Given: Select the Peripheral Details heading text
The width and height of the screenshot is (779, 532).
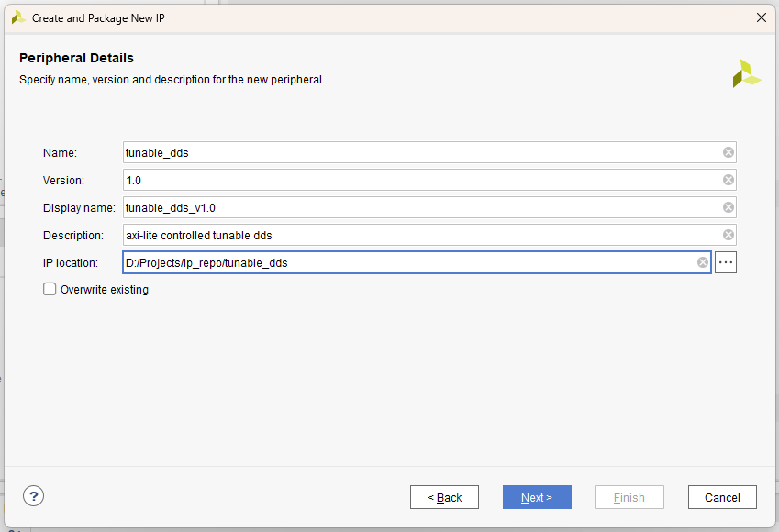Looking at the screenshot, I should coord(76,58).
